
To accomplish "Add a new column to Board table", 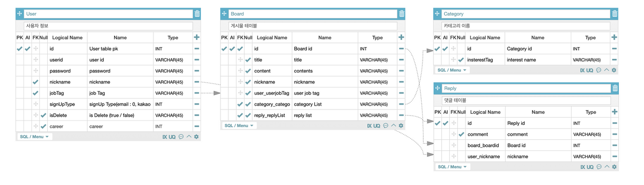I will pyautogui.click(x=401, y=37).
